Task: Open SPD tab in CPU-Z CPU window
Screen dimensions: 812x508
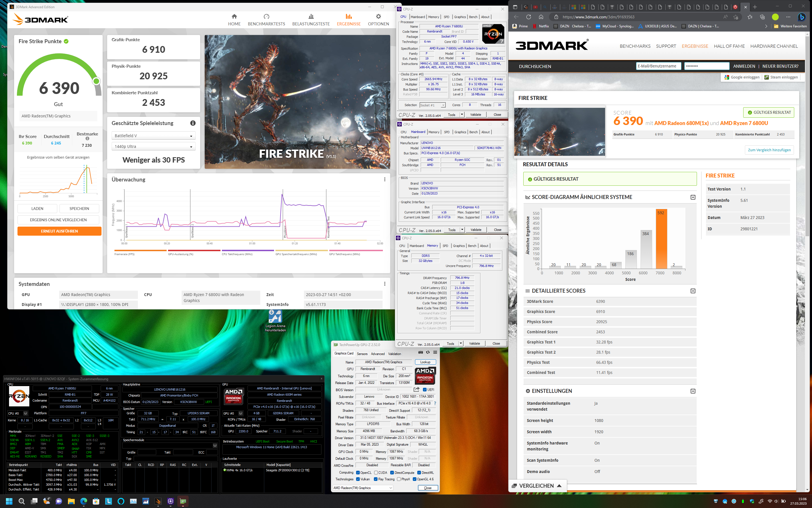Action: click(446, 17)
